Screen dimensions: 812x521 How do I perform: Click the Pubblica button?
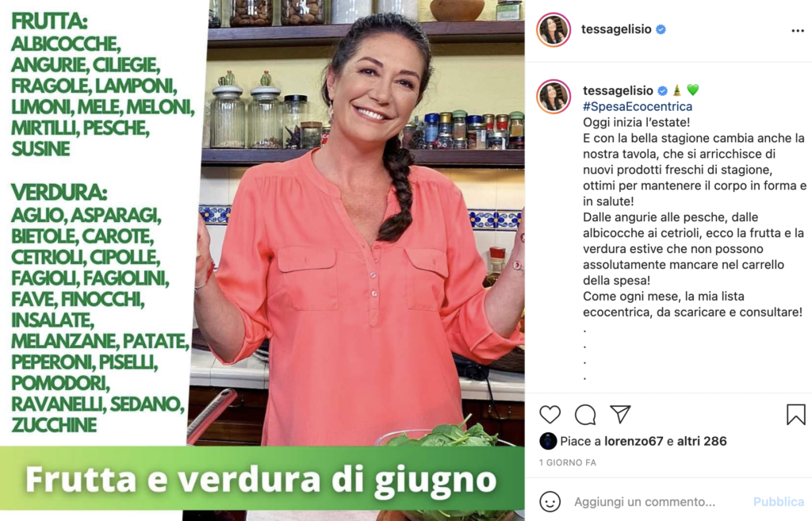[779, 502]
